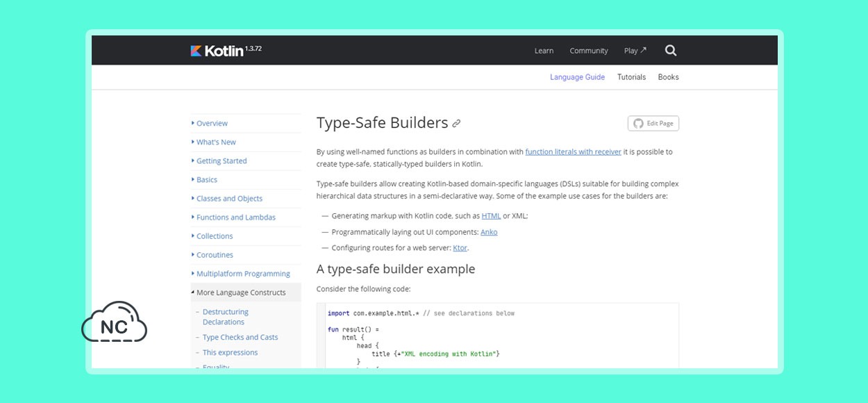This screenshot has height=403, width=868.
Task: Open the Community menu item
Action: click(589, 51)
